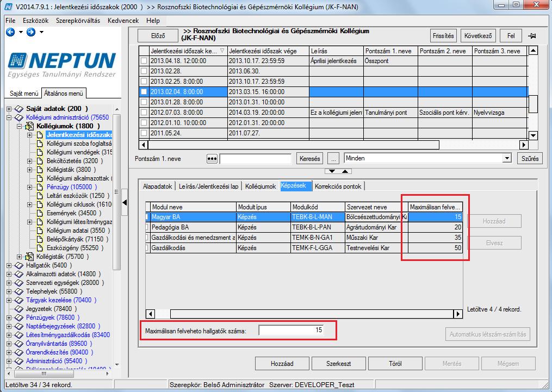Open the Minden filter dropdown
552x392 pixels.
(507, 158)
